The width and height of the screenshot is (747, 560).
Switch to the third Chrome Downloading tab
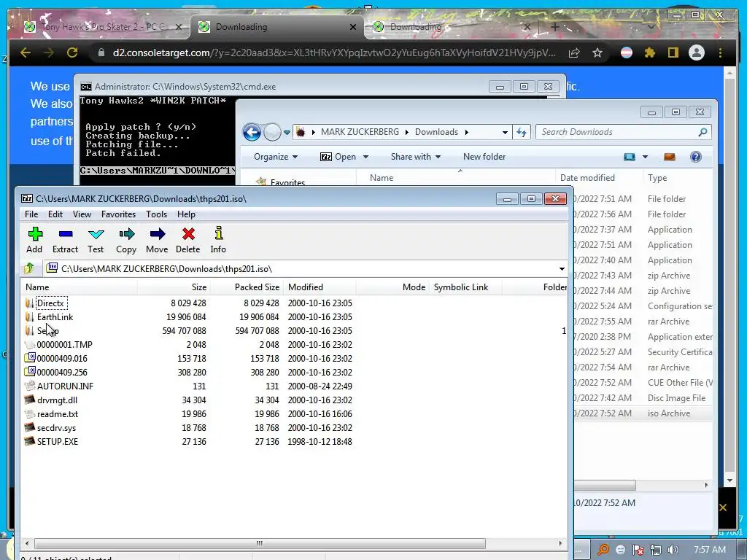point(452,27)
